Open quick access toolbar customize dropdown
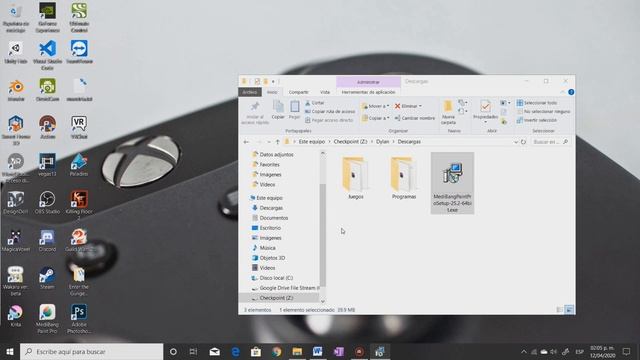Screen dimensions: 640x360 [273, 82]
